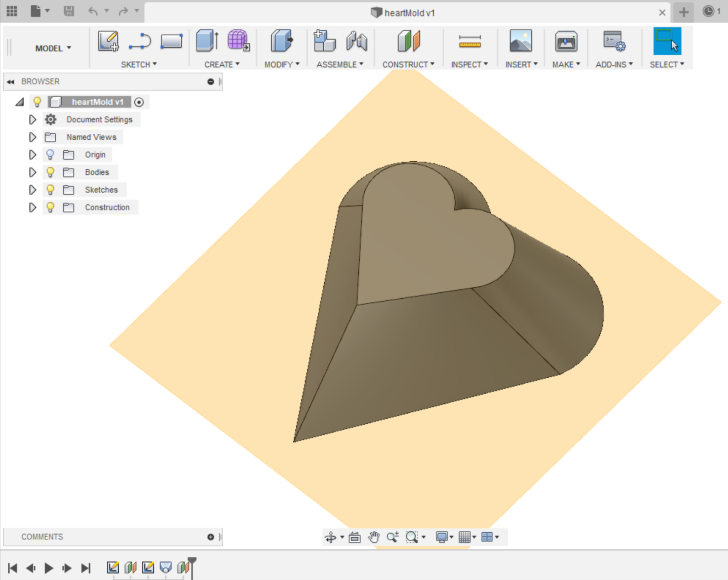Activate heartMold v1 component radio button
Viewport: 728px width, 580px height.
coord(139,102)
